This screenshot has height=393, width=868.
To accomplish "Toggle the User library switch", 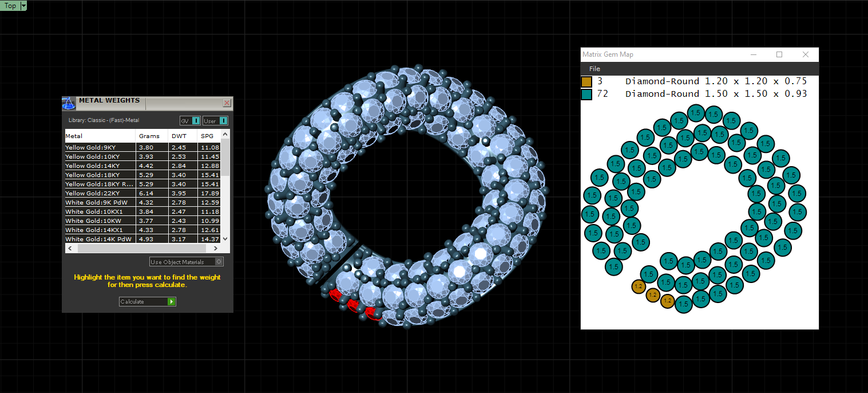I will point(223,121).
